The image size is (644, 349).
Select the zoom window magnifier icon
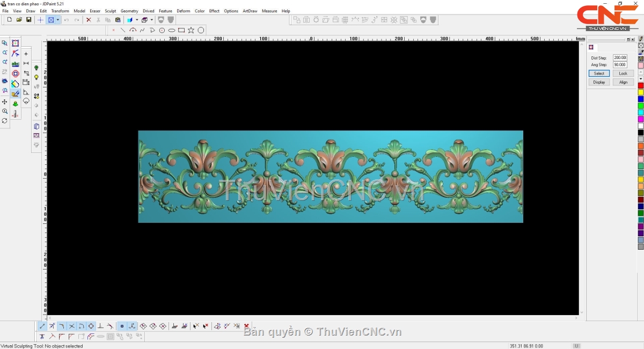coord(5,43)
